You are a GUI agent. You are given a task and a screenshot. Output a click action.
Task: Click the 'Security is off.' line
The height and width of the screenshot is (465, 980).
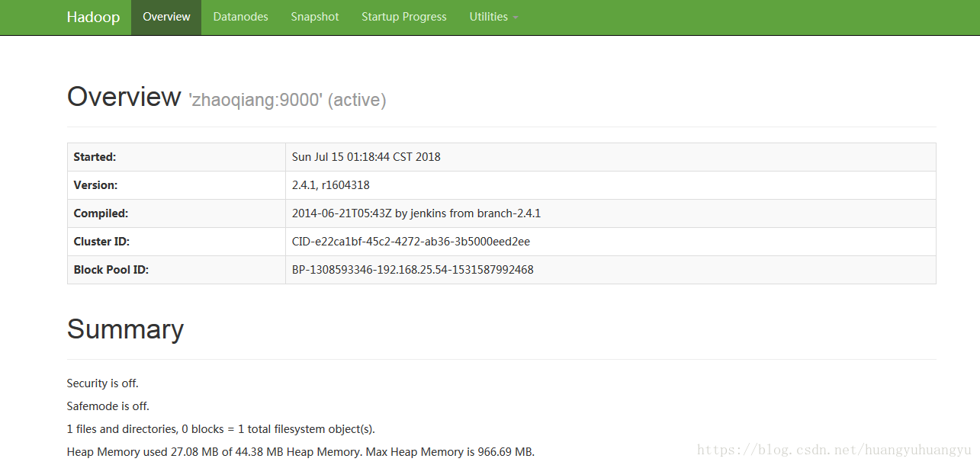[x=103, y=383]
